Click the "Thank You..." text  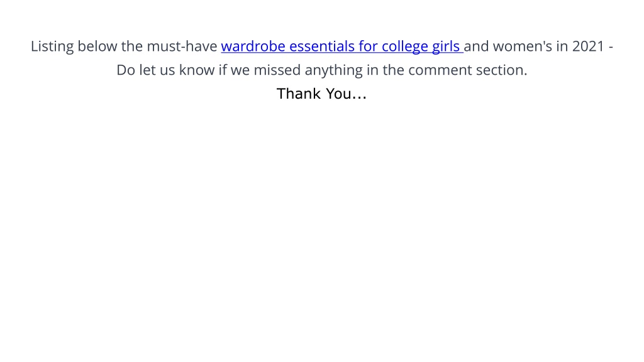pyautogui.click(x=321, y=94)
